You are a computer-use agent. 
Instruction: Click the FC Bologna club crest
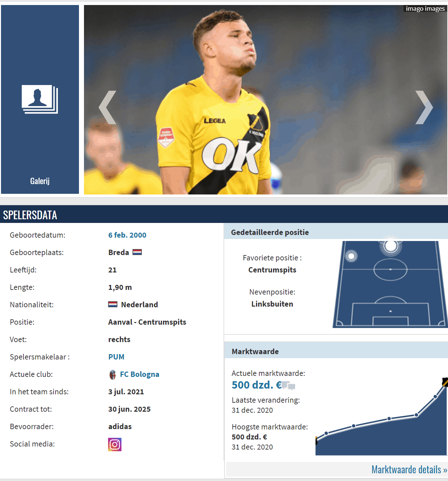113,375
